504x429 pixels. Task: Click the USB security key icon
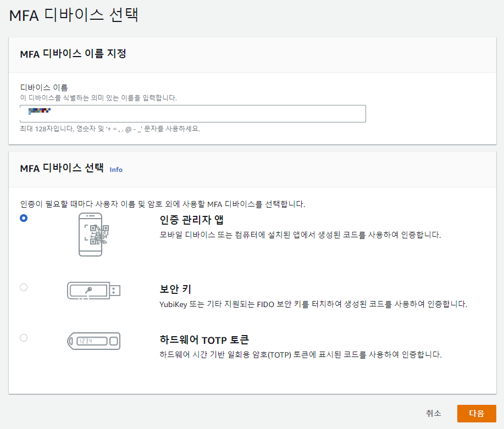tap(93, 291)
